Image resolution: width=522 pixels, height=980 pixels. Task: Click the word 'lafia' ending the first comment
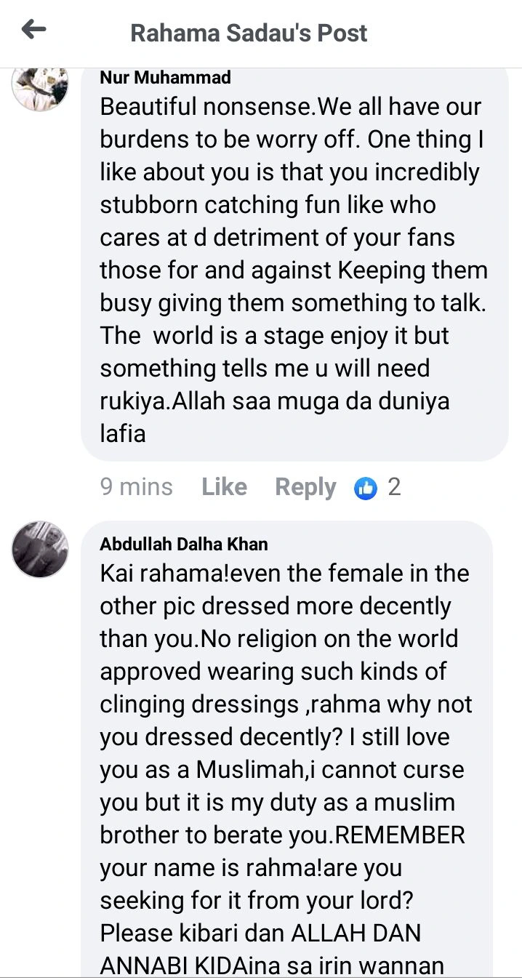pyautogui.click(x=123, y=434)
